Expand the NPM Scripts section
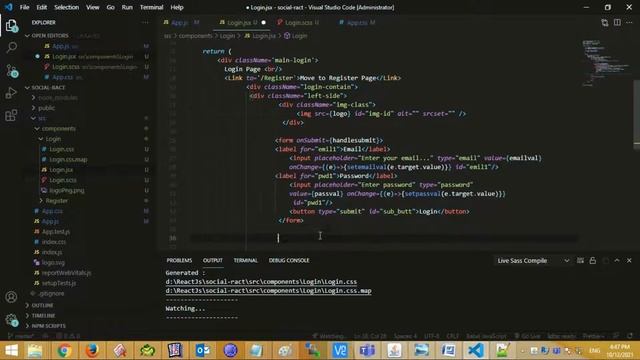The image size is (640, 360). (x=48, y=326)
